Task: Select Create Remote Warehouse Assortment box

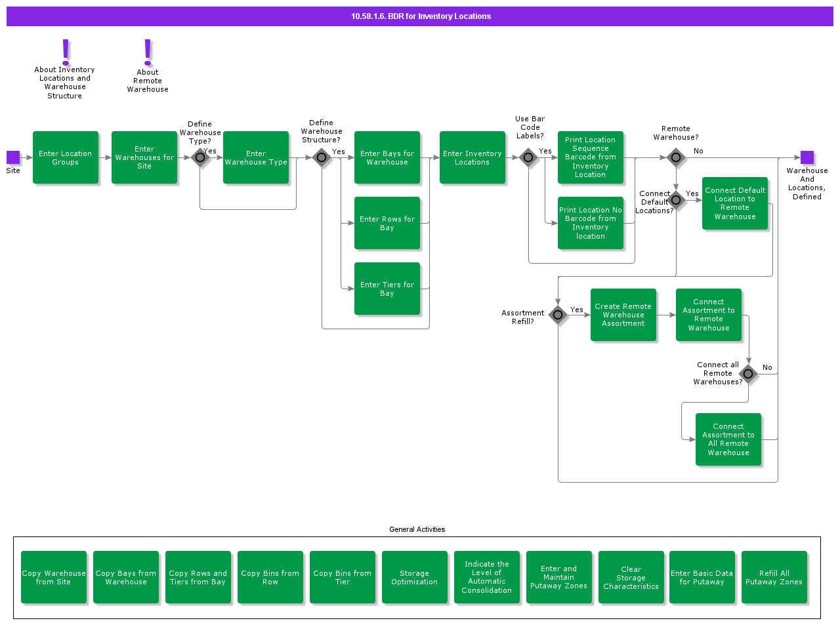Action: point(623,315)
